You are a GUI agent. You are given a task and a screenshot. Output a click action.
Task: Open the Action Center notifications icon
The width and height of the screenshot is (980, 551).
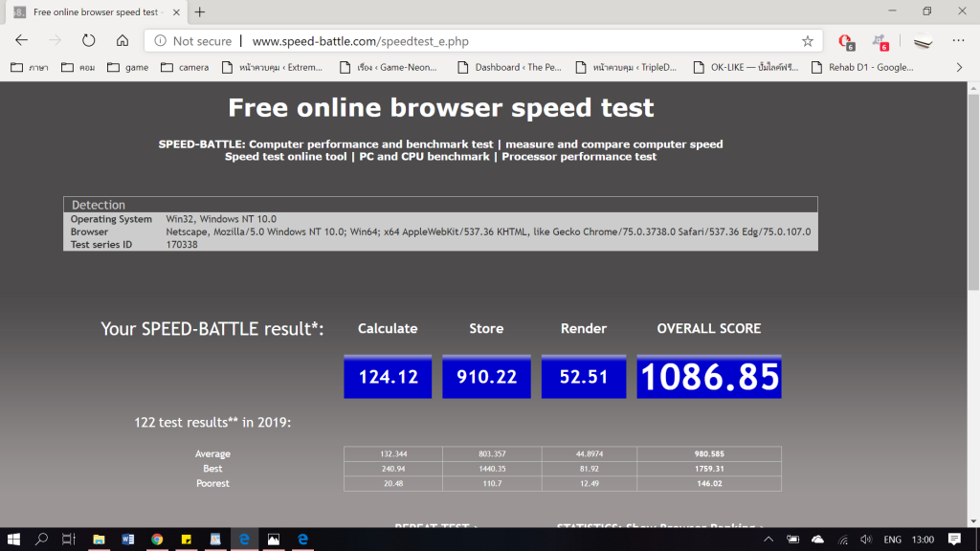coord(954,540)
